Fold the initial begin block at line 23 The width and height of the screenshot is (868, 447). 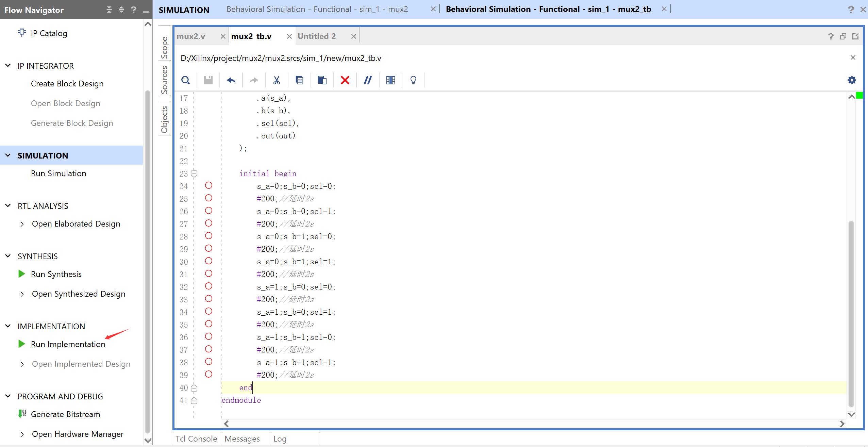tap(194, 173)
